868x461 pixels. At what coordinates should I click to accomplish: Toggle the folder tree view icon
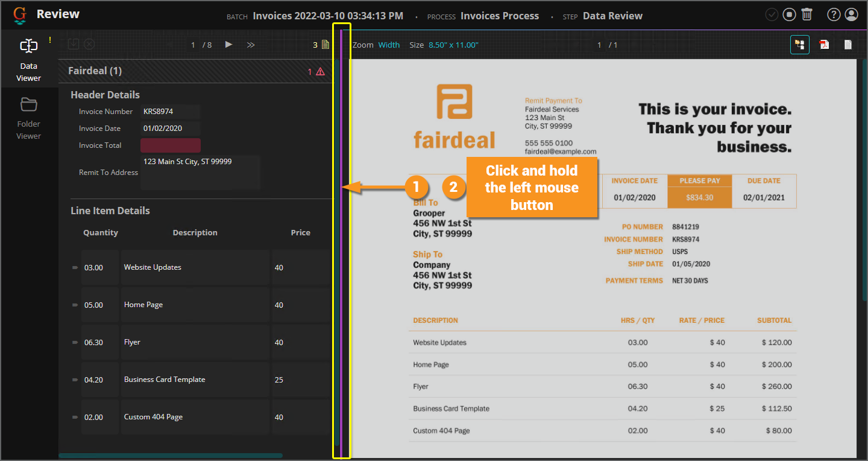coord(800,45)
